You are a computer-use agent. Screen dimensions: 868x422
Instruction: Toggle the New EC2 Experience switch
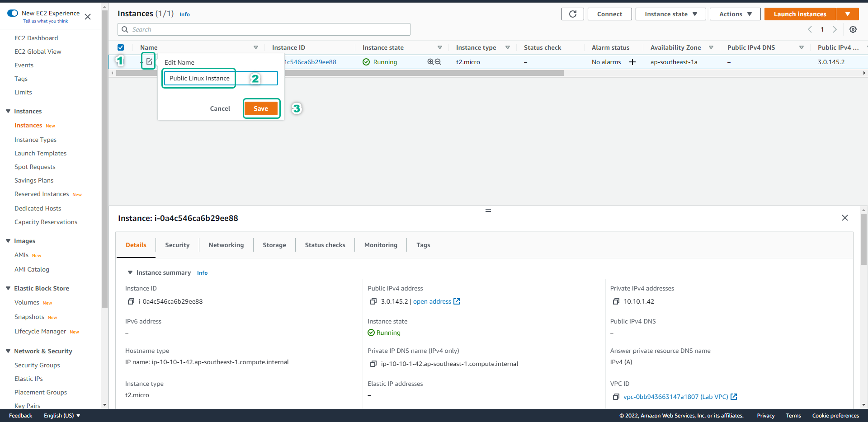(x=13, y=13)
